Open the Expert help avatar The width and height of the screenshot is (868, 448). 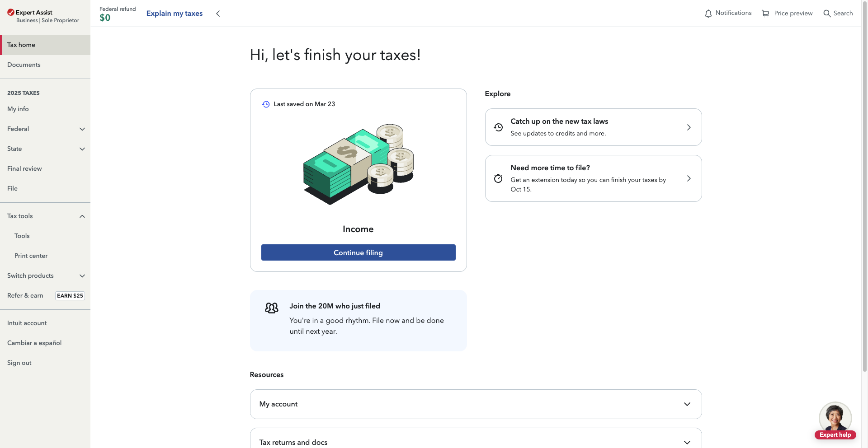[x=835, y=417]
